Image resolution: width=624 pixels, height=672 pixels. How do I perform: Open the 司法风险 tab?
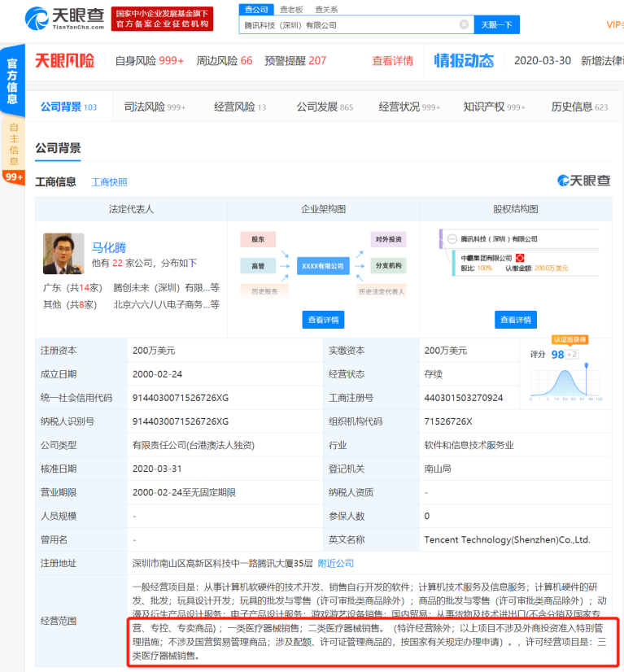point(155,107)
